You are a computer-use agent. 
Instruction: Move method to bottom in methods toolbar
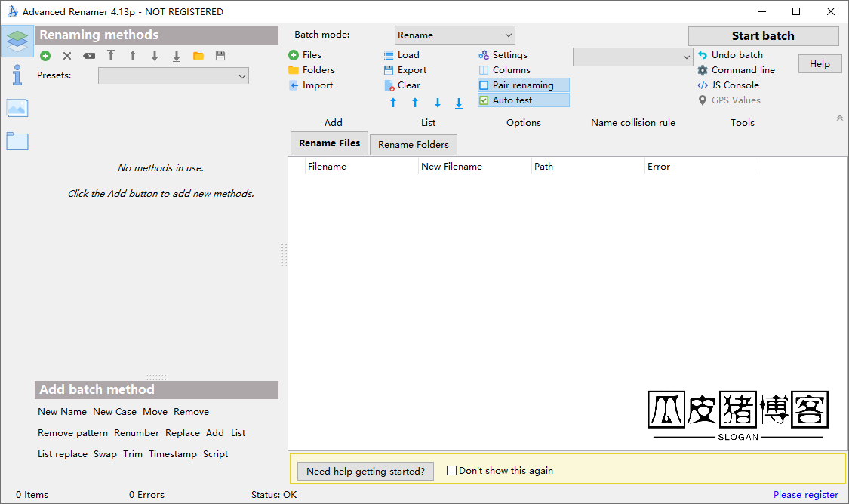tap(177, 57)
